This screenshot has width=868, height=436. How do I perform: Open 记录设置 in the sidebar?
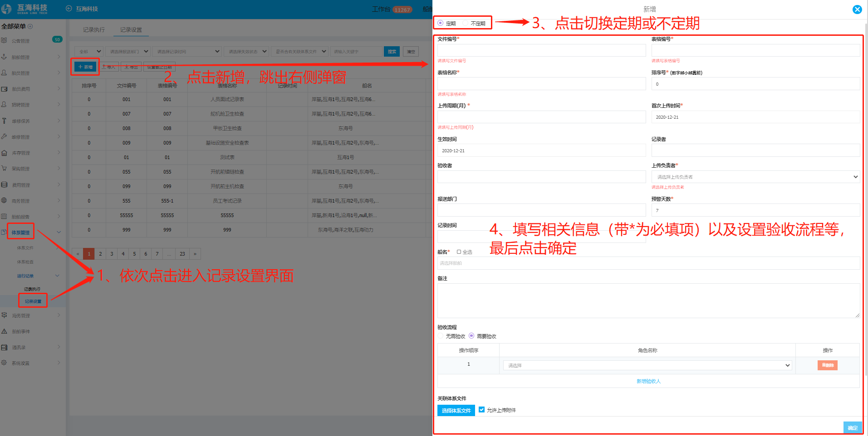[33, 301]
